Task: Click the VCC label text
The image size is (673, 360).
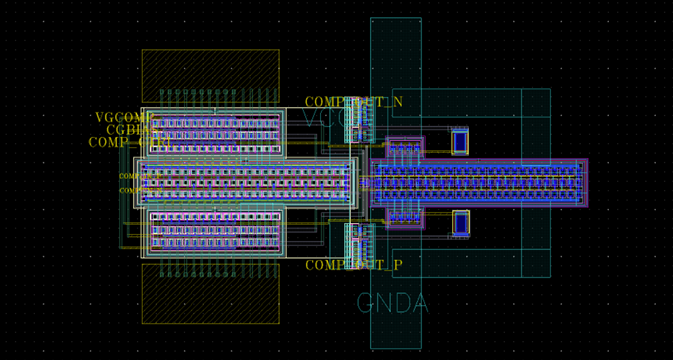Action: [x=325, y=118]
